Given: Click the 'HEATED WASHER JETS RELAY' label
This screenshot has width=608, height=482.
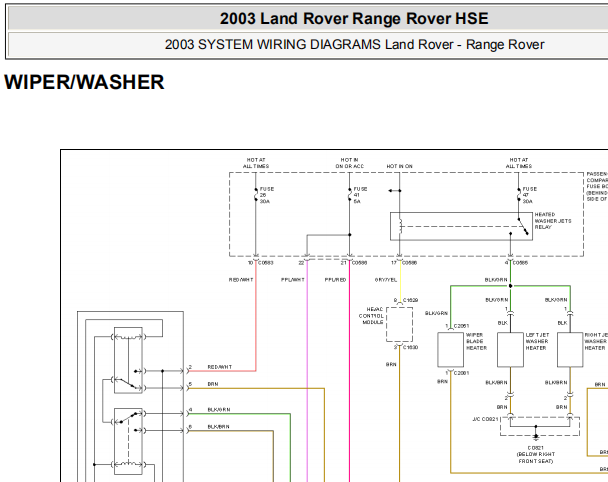Looking at the screenshot, I should tap(553, 221).
